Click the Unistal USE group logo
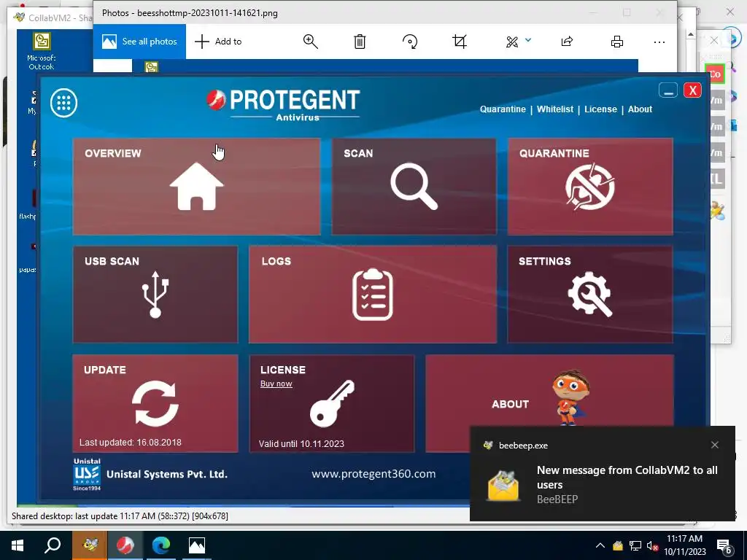The width and height of the screenshot is (747, 560). click(87, 474)
